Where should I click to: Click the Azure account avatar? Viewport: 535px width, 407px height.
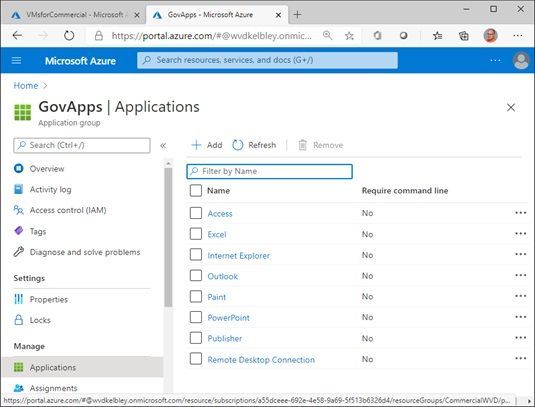click(521, 61)
